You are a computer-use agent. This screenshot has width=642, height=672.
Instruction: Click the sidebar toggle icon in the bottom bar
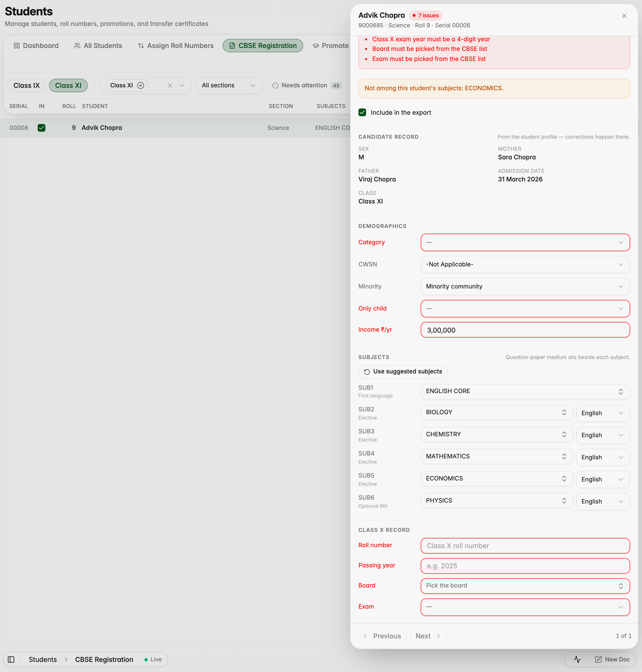tap(11, 659)
